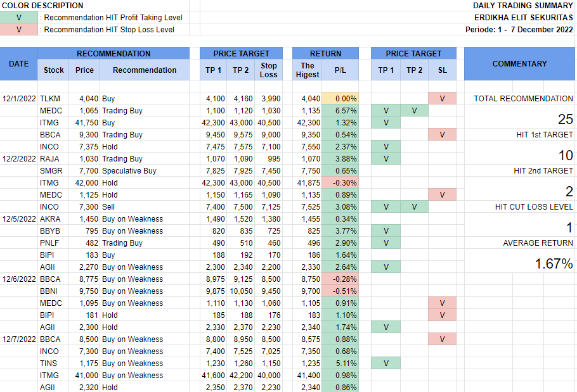Select the RECOMMENDATION group header
577x392 pixels.
click(113, 54)
